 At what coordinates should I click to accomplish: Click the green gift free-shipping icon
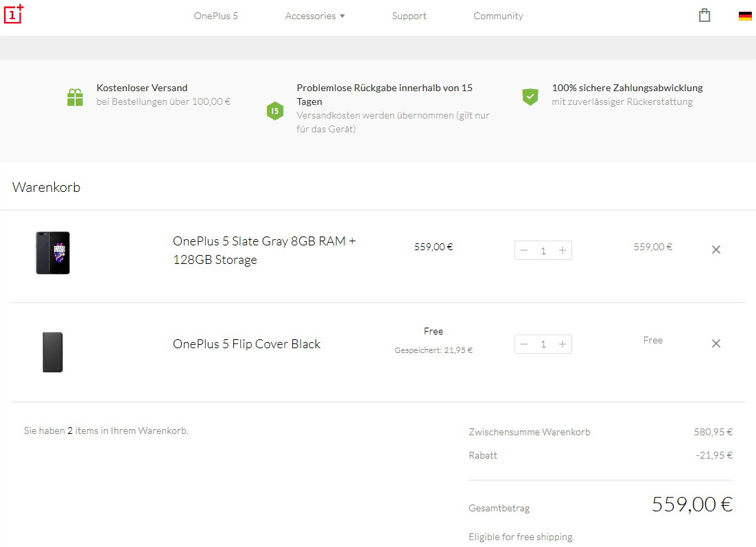(75, 97)
